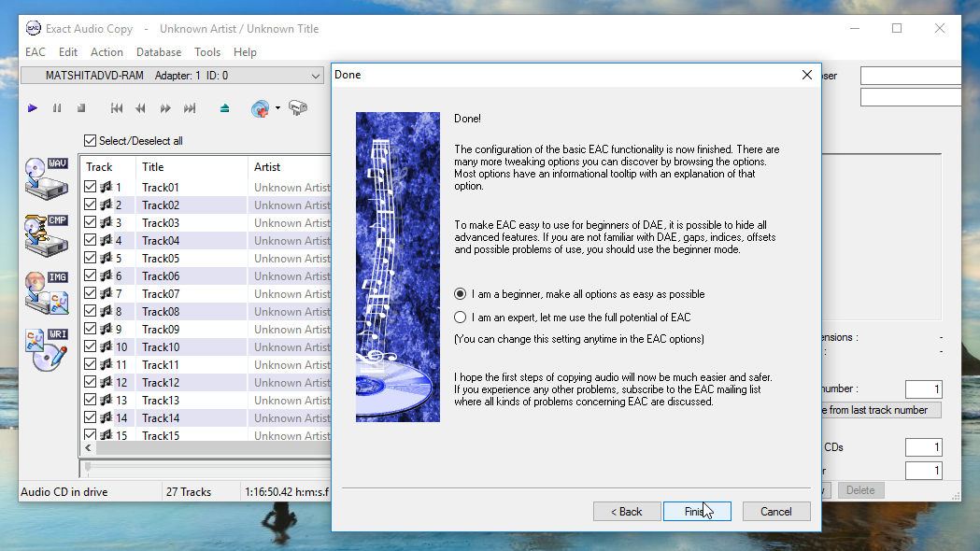The image size is (980, 551).
Task: Click the top-right empty text field
Action: click(x=911, y=76)
